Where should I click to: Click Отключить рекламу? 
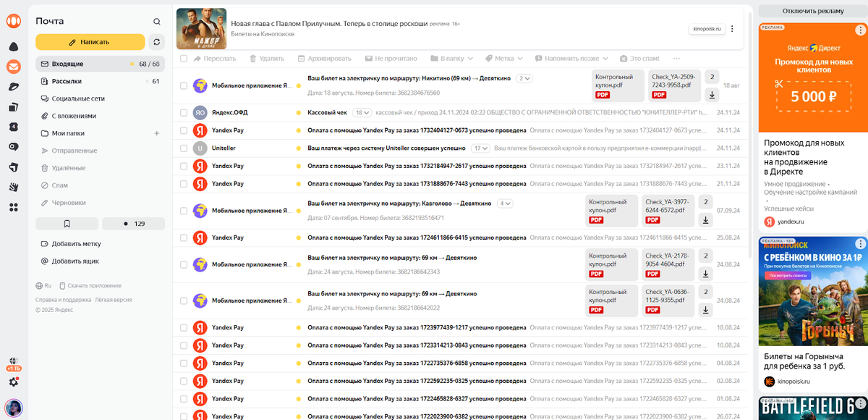(813, 11)
